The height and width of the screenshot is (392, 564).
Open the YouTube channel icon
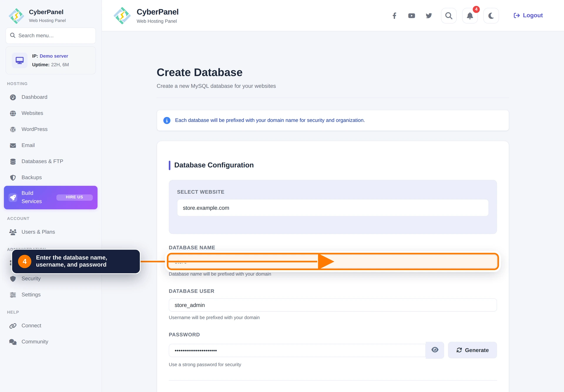pyautogui.click(x=412, y=16)
